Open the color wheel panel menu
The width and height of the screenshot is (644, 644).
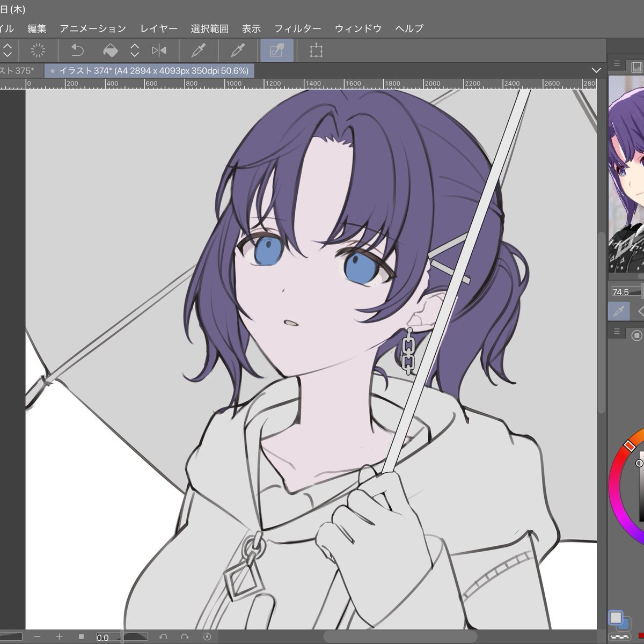point(617,332)
